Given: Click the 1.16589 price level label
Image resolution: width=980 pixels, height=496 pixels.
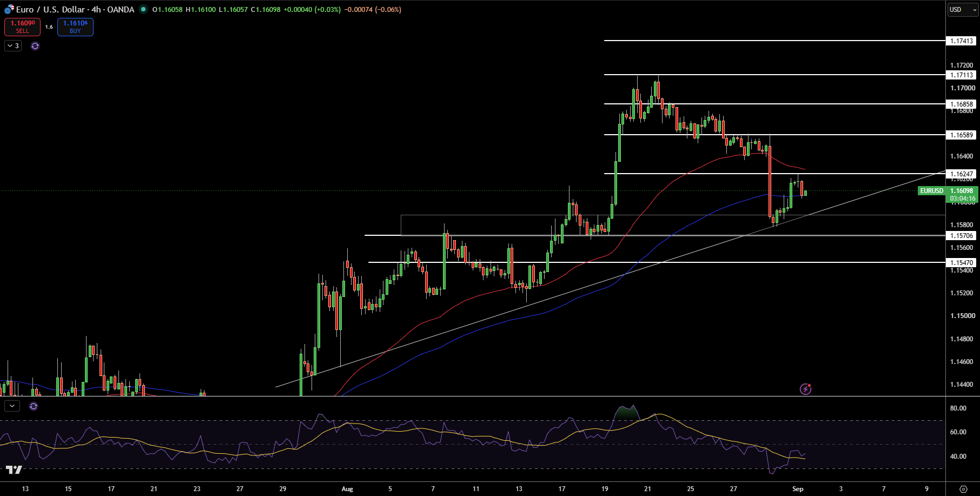Looking at the screenshot, I should coord(962,135).
